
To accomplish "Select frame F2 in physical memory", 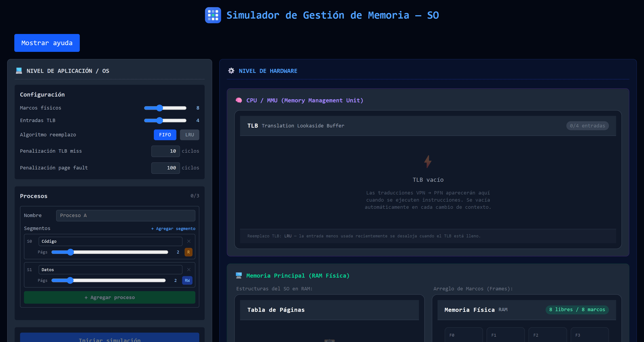I will pos(547,335).
